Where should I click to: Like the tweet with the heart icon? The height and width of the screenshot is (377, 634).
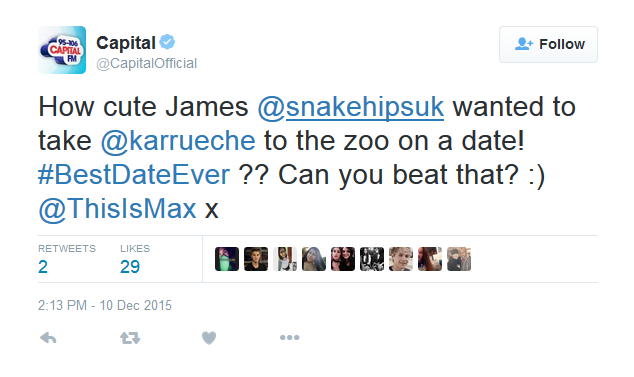coord(209,338)
